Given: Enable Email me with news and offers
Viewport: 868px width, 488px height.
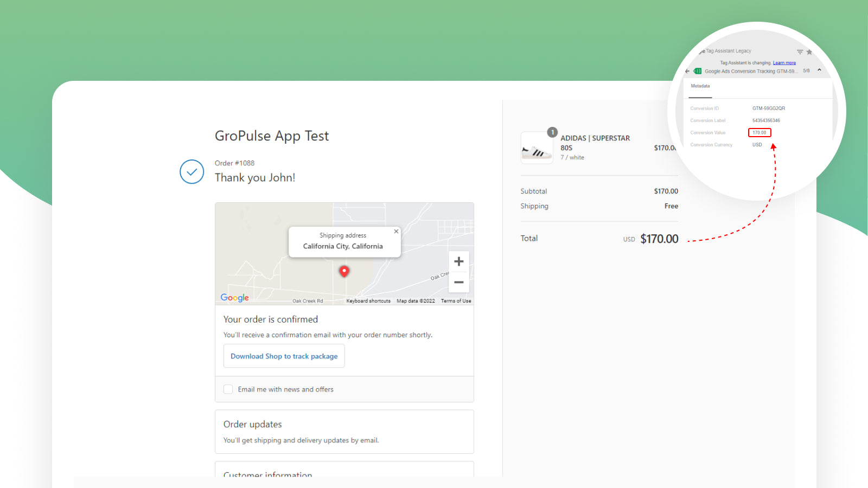Looking at the screenshot, I should (x=228, y=389).
